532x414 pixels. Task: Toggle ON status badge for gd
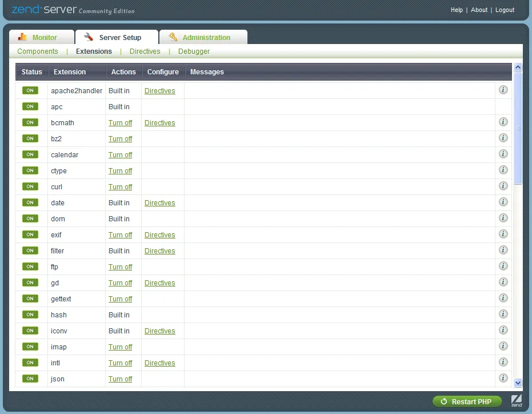pos(30,282)
